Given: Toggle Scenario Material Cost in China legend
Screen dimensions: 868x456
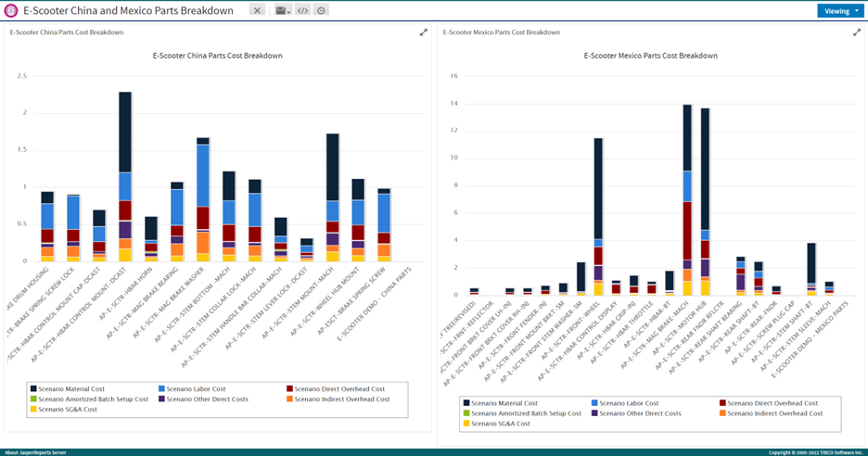Looking at the screenshot, I should pos(72,388).
